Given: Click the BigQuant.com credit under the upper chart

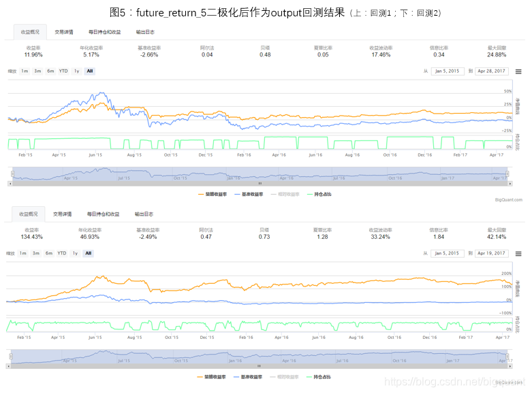Looking at the screenshot, I should coord(509,199).
